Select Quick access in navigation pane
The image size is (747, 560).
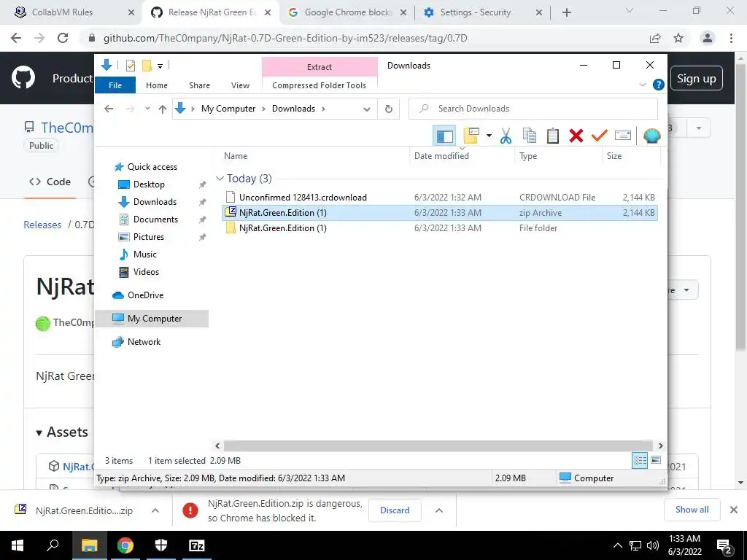(x=152, y=167)
